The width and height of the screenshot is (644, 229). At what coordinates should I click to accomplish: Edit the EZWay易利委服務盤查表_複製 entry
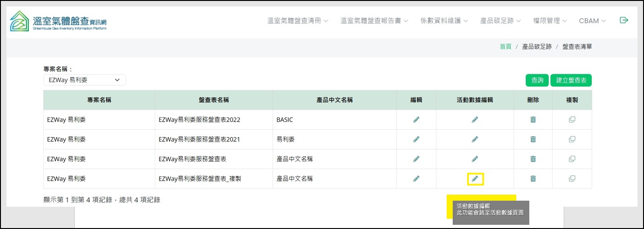pos(416,179)
